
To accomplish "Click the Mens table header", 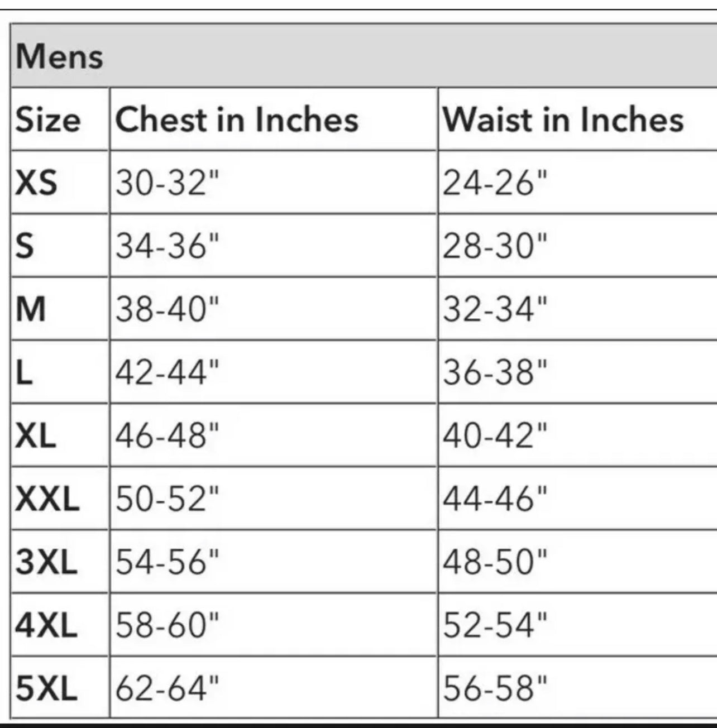I will (60, 56).
